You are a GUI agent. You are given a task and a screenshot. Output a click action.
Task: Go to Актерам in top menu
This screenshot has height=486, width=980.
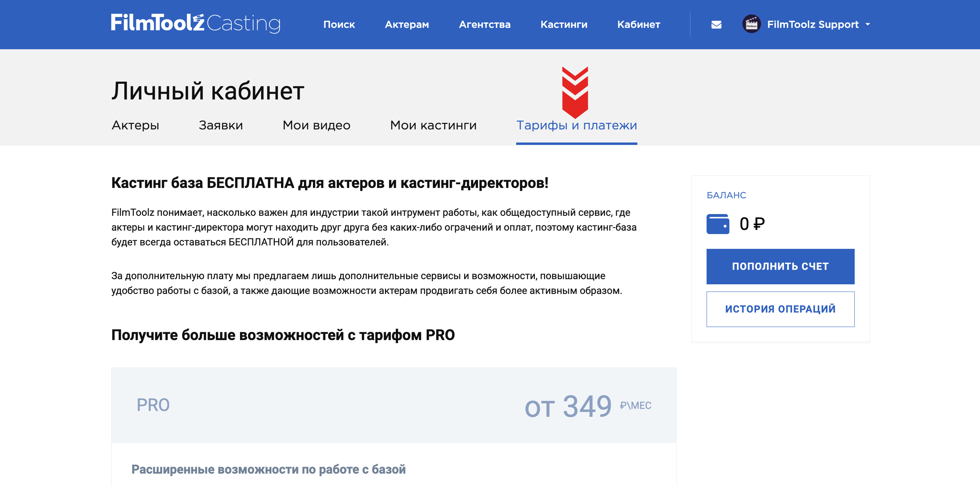(x=406, y=25)
